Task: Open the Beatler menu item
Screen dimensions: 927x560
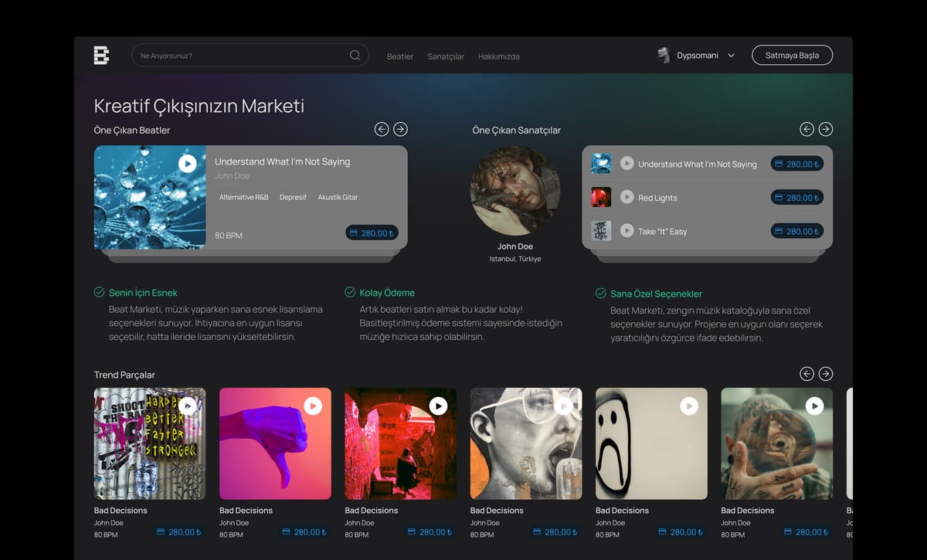Action: coord(399,56)
